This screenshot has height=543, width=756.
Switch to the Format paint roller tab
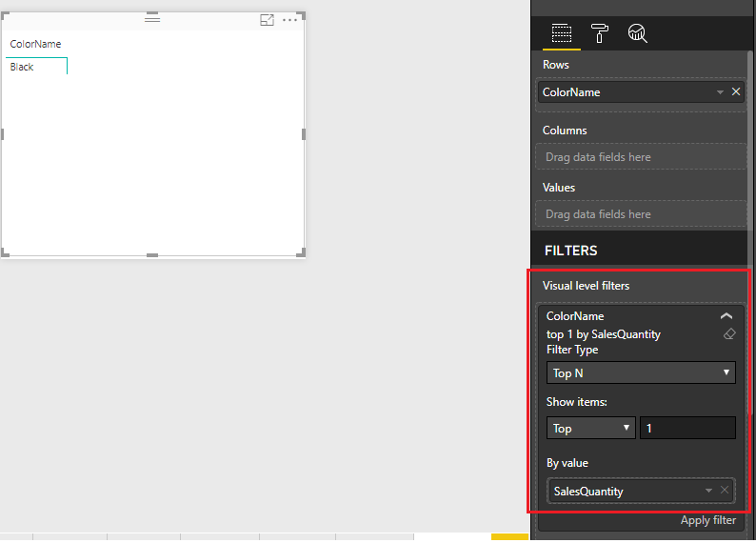[x=599, y=33]
